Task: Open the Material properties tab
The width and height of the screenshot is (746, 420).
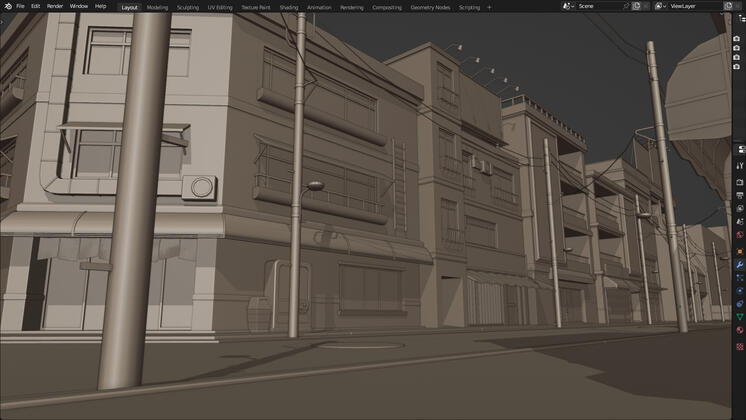Action: 740,330
